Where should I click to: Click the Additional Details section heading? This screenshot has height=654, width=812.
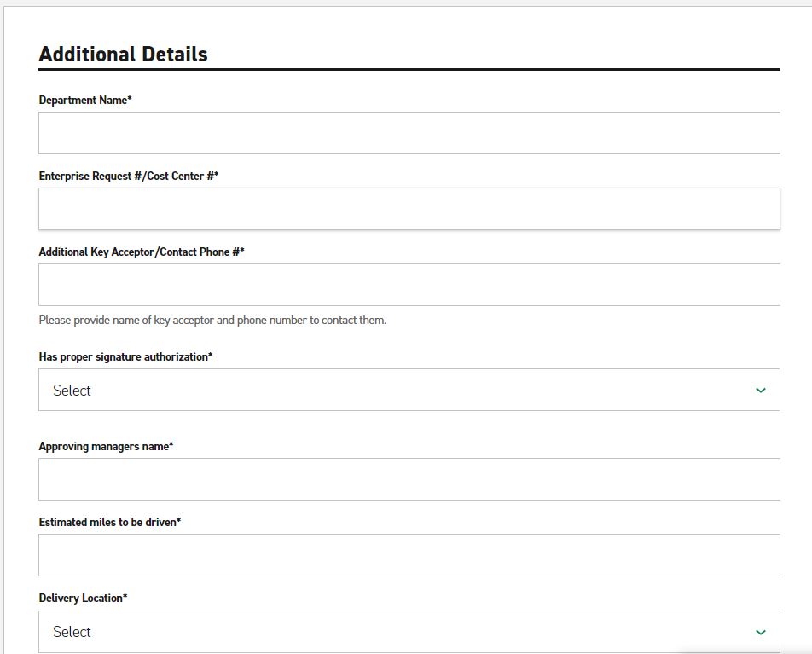point(123,54)
